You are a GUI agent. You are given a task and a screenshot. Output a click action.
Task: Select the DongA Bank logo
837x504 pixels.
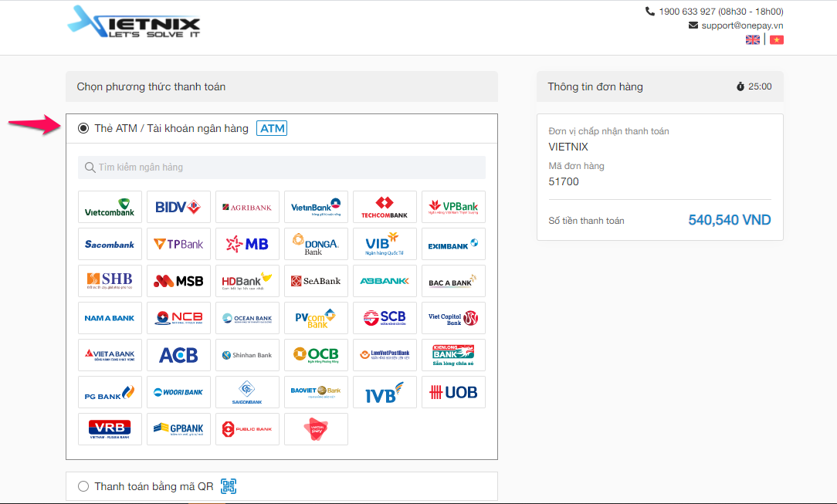(316, 244)
